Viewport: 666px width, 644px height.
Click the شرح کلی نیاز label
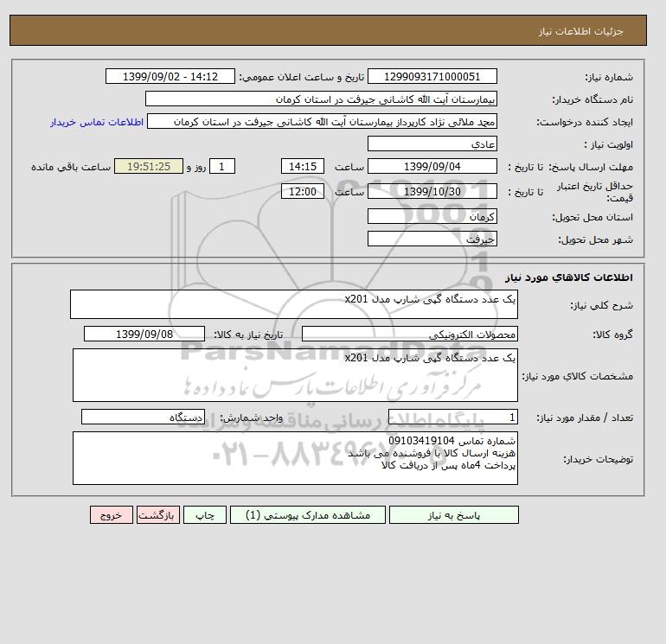tap(601, 305)
